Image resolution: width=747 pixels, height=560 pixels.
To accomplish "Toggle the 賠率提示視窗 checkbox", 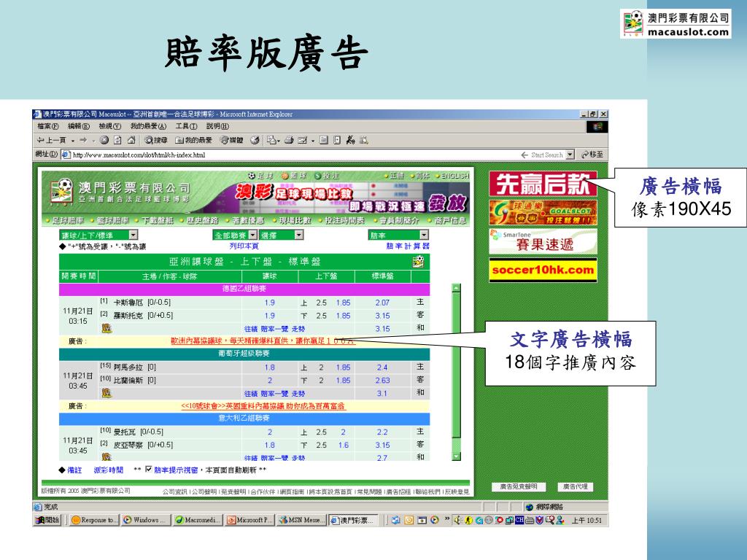I will tap(149, 470).
